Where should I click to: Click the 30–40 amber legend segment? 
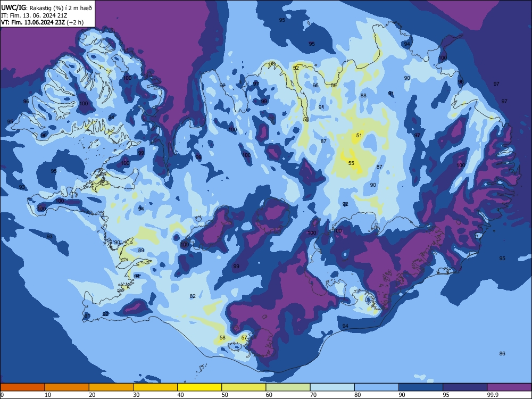(155, 387)
